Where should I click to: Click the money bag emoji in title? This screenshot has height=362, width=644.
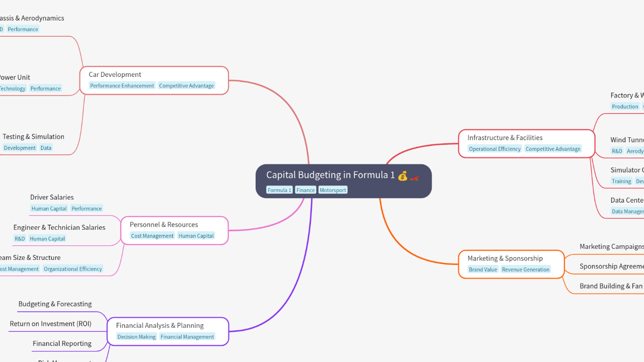tap(402, 175)
